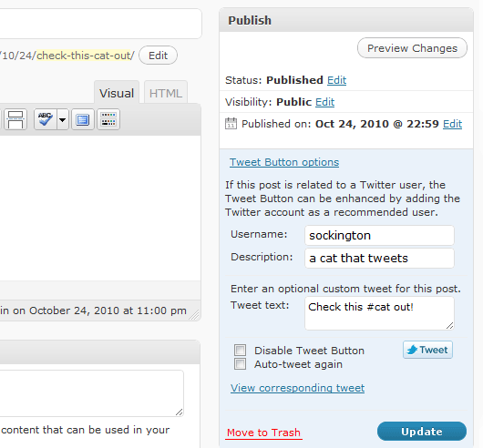Click the Tweet text box resize grip
483x448 pixels.
[449, 326]
